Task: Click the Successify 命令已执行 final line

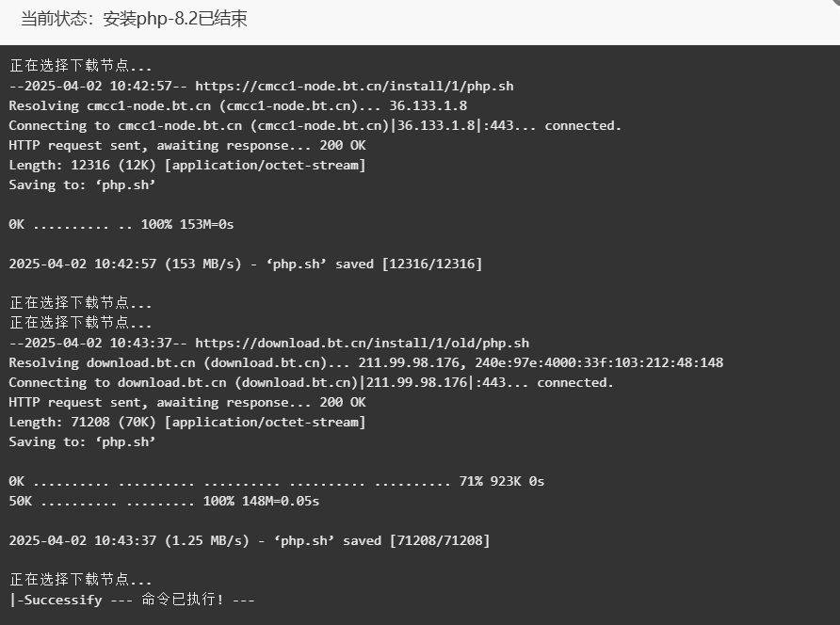Action: tap(132, 600)
